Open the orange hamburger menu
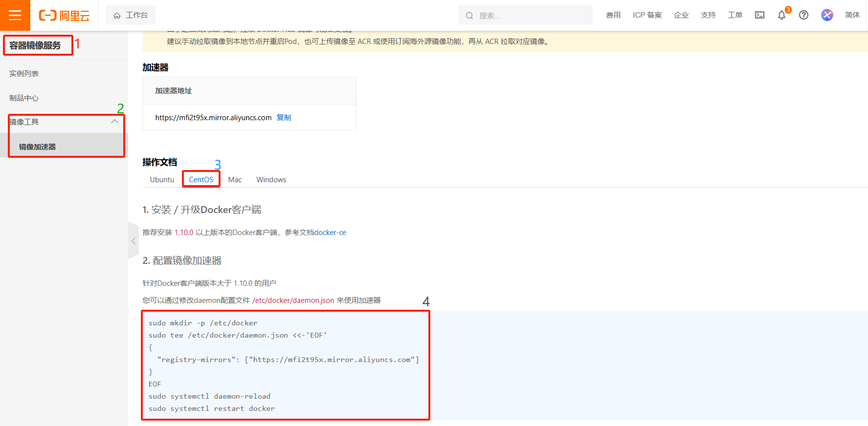Viewport: 868px width, 426px height. (x=15, y=15)
